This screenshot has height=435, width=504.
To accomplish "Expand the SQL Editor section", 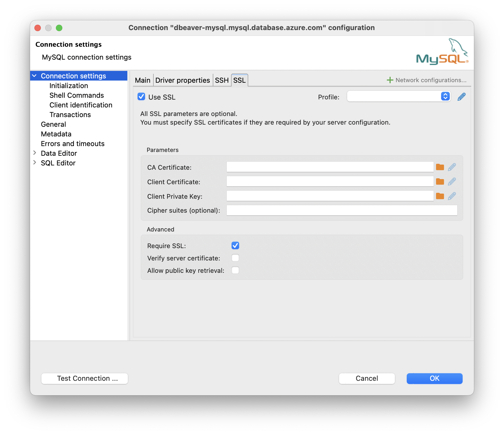I will 35,163.
